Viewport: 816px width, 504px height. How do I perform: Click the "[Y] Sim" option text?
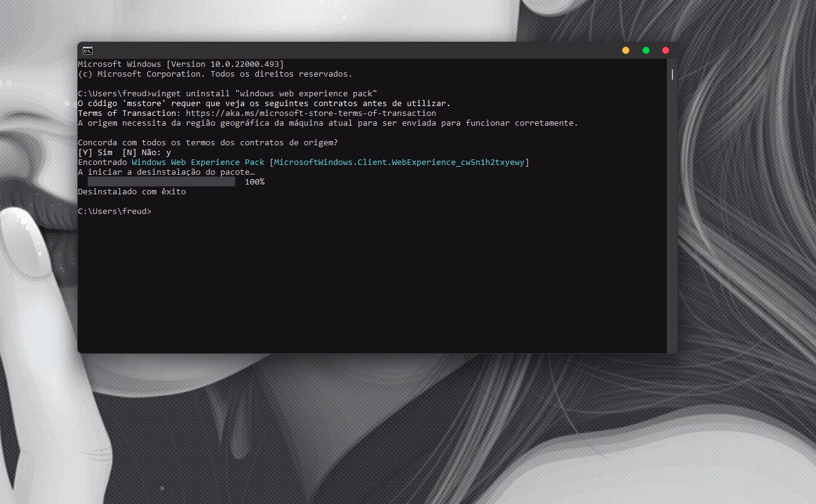[95, 153]
